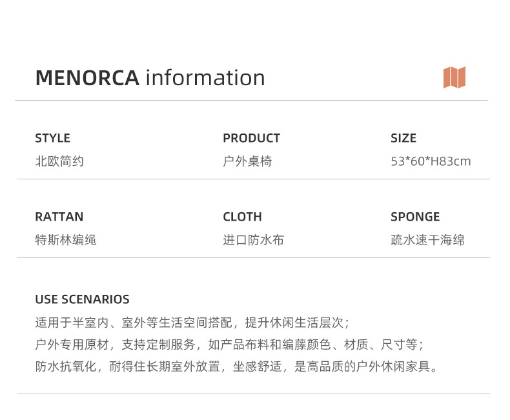Click the word "information" in the heading

[205, 78]
